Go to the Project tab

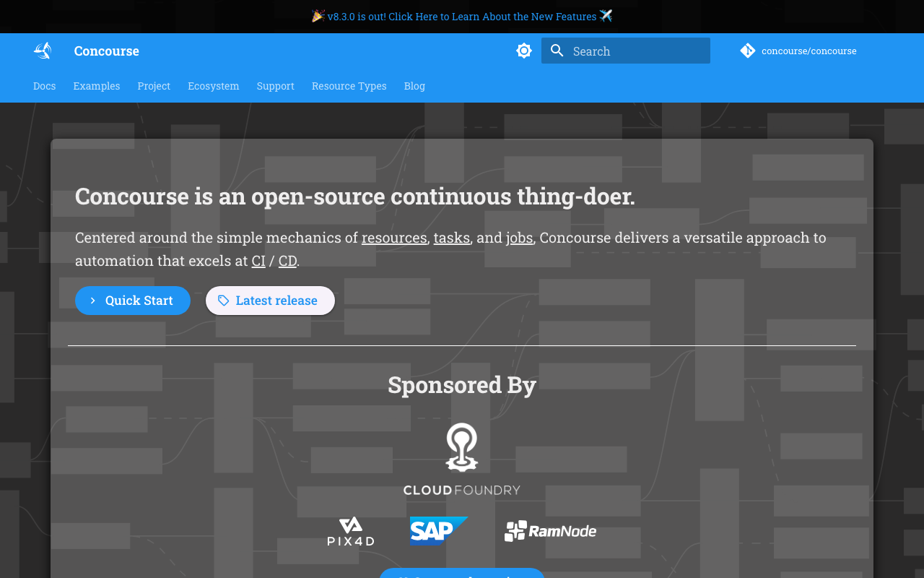point(154,86)
